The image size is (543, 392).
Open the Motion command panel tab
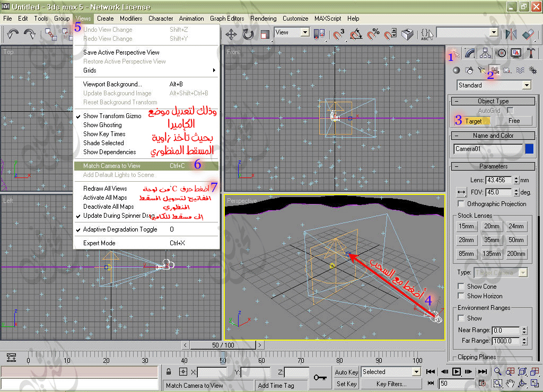click(501, 53)
